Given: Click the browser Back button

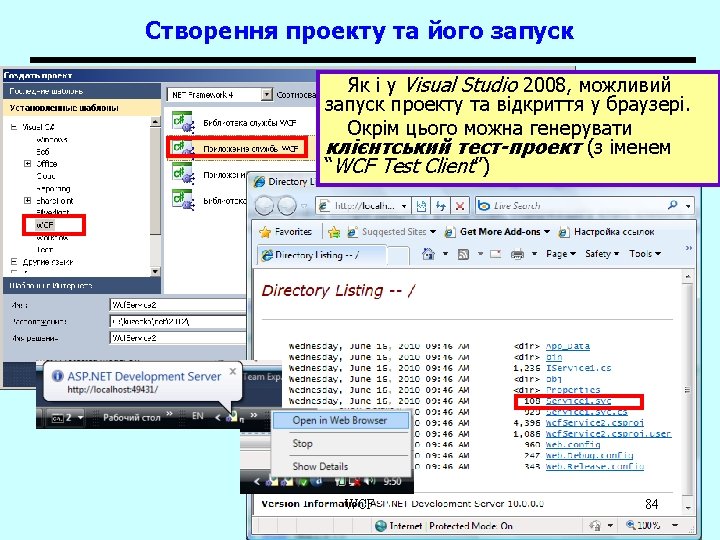Looking at the screenshot, I should point(264,206).
